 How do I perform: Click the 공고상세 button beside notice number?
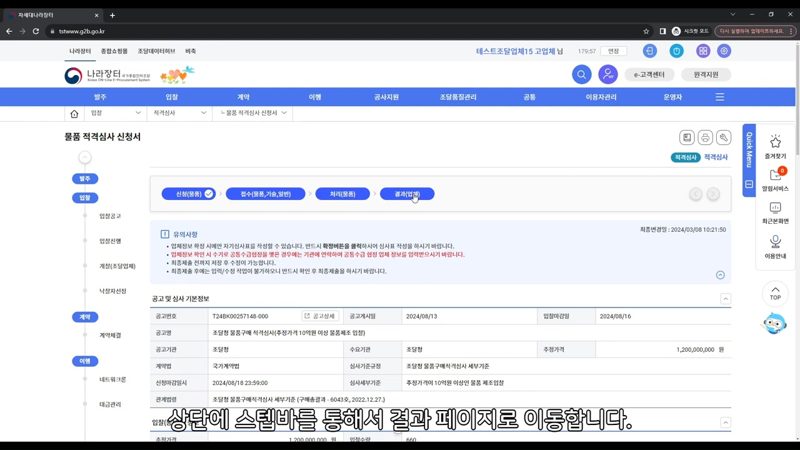(x=320, y=316)
